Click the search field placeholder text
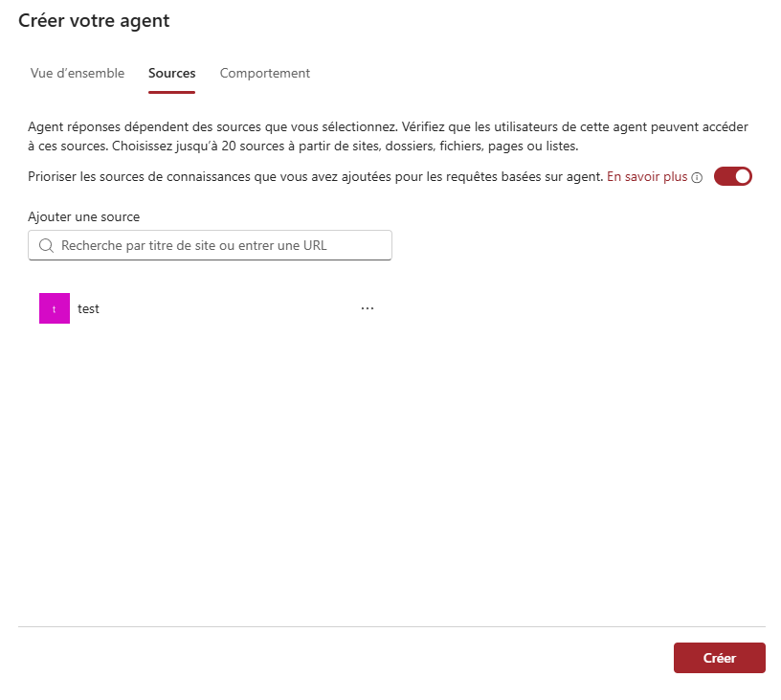The width and height of the screenshot is (781, 700). tap(194, 245)
